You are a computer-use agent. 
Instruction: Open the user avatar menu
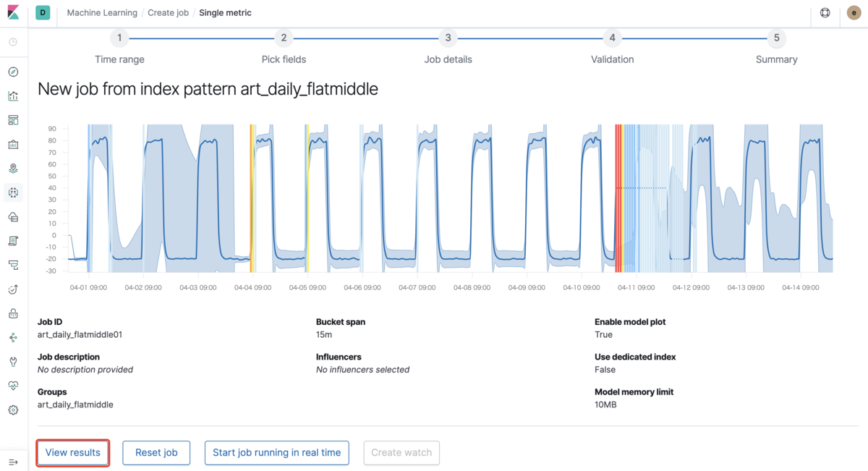(x=854, y=13)
